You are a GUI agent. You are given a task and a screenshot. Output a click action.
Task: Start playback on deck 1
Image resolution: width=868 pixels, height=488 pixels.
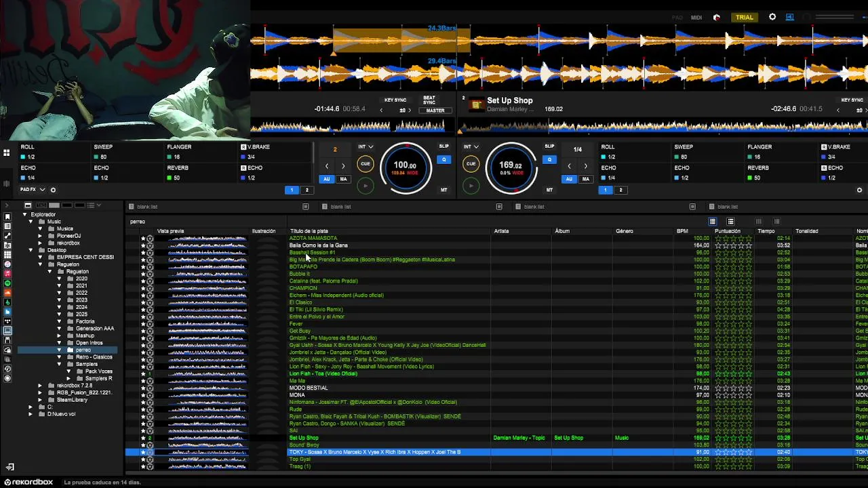click(365, 185)
